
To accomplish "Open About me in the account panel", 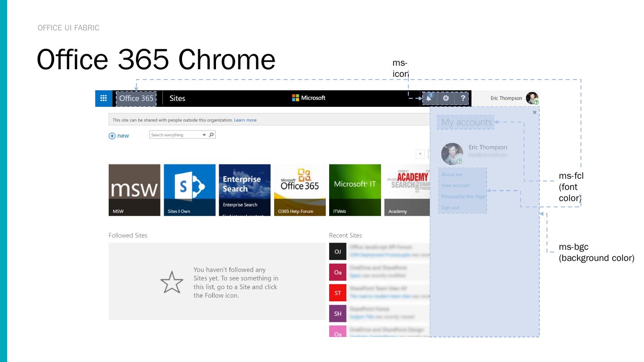I will pos(452,174).
